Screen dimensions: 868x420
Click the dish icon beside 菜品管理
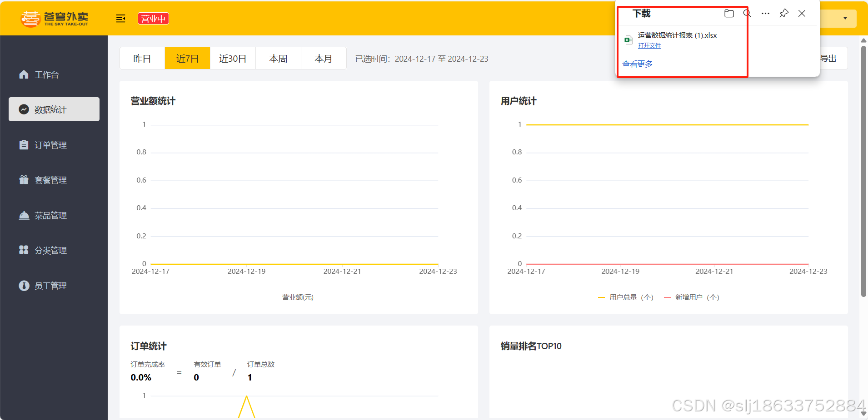[24, 215]
